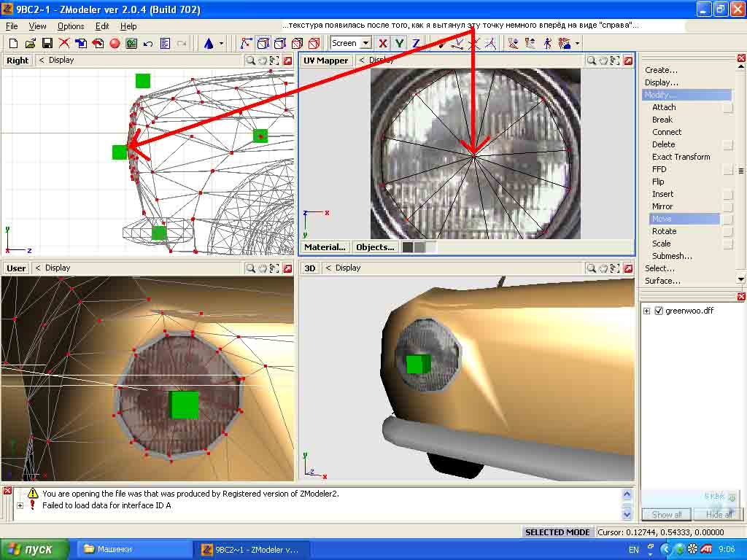Switch to vertices editing level icon
Viewport: 747px width, 560px height.
tap(246, 44)
